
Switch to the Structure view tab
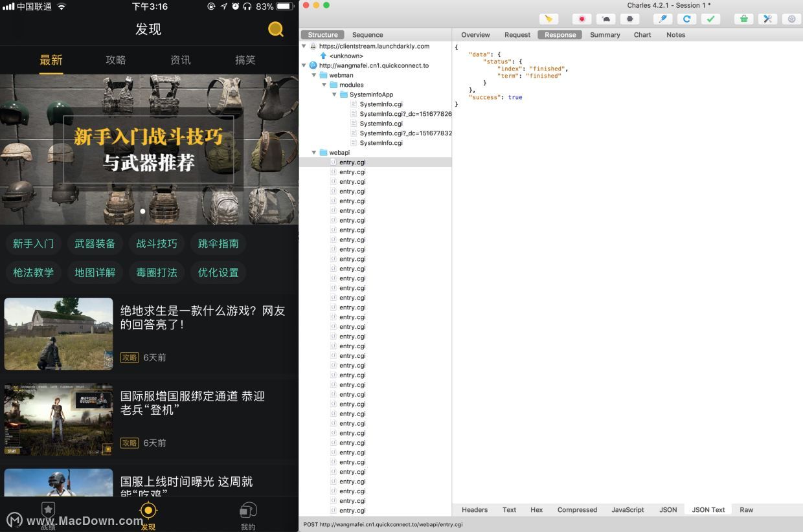click(322, 35)
